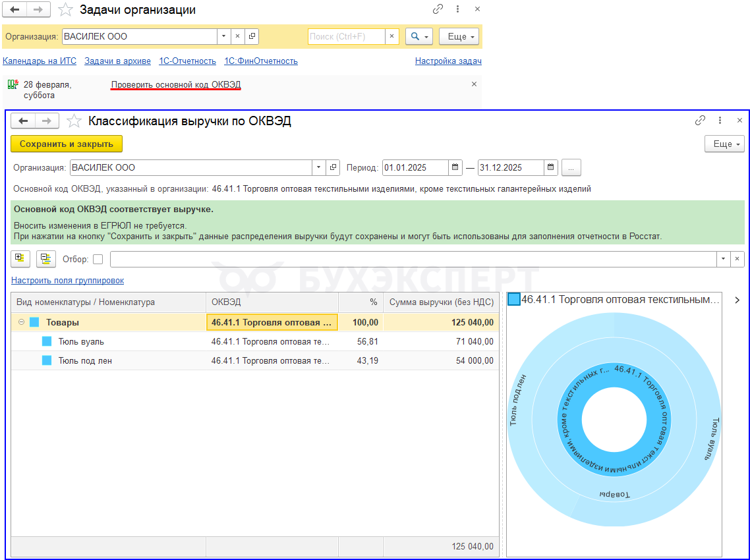The height and width of the screenshot is (560, 750).
Task: Open Настроить поля группировок link
Action: click(67, 281)
